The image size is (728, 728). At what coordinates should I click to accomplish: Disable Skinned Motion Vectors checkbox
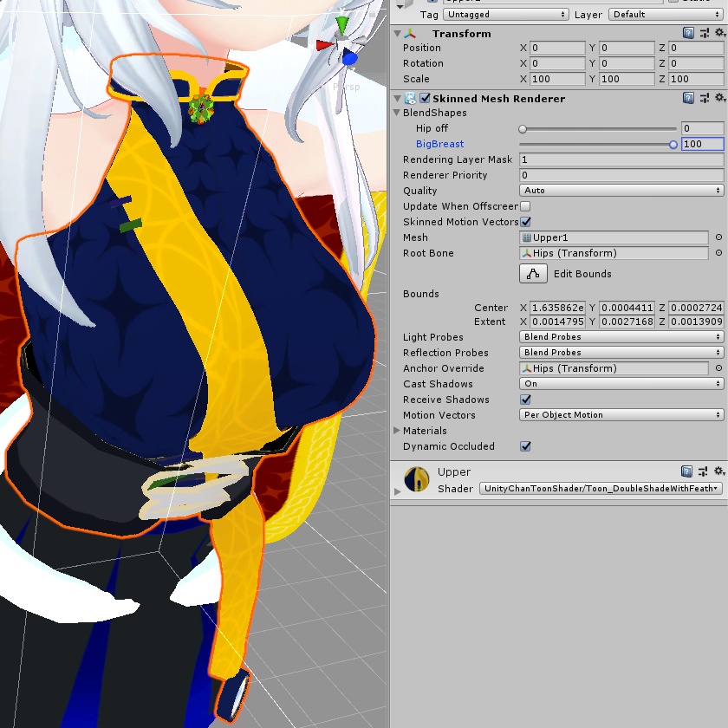coord(525,222)
